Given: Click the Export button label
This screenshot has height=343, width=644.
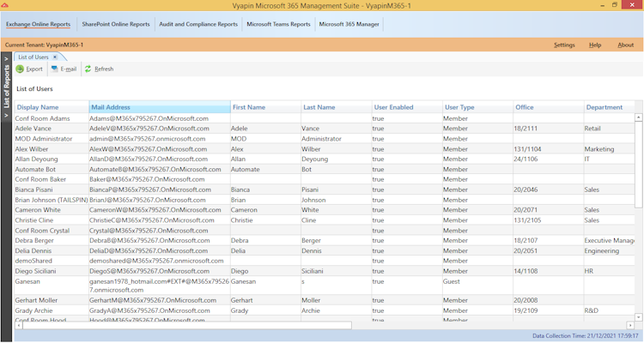Looking at the screenshot, I should coord(34,69).
